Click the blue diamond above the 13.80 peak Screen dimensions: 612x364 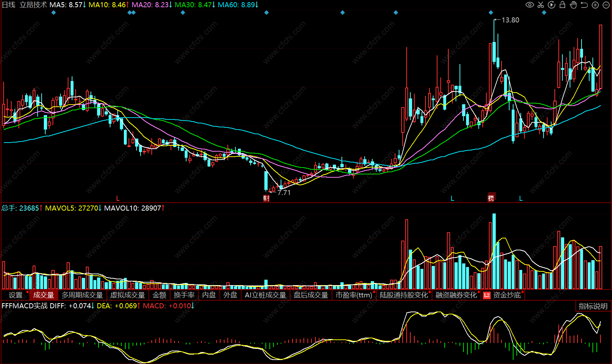[x=491, y=13]
